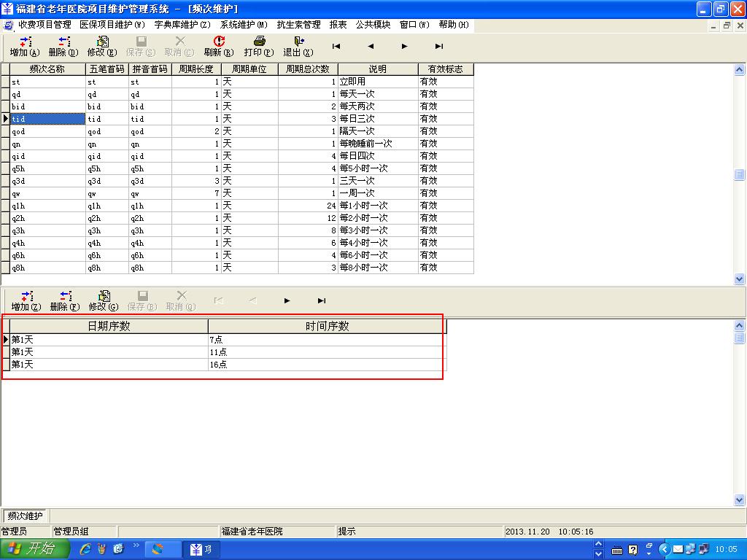Screen dimensions: 747x560
Task: Open the 窗口(W) menu
Action: click(414, 25)
